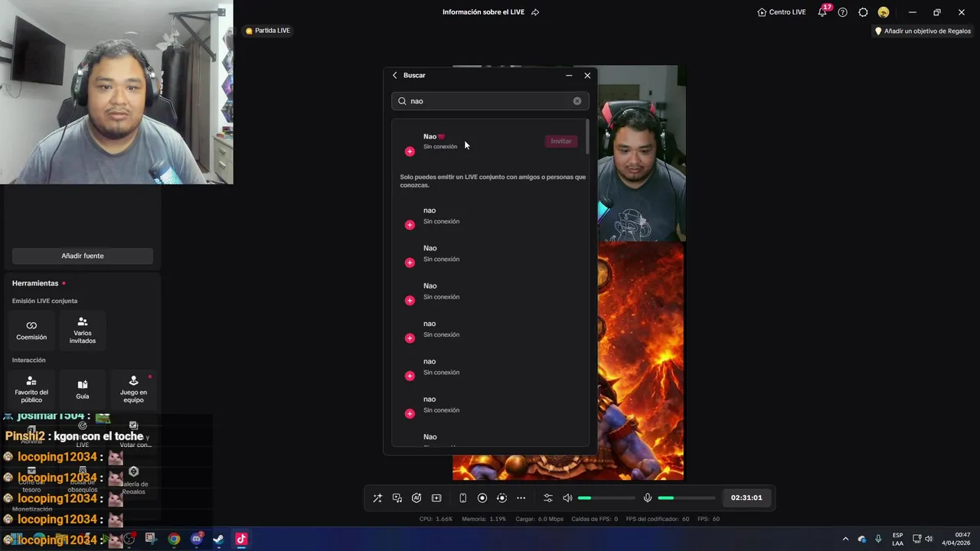This screenshot has width=980, height=551.
Task: Open the Varios invitados tool
Action: (x=83, y=331)
